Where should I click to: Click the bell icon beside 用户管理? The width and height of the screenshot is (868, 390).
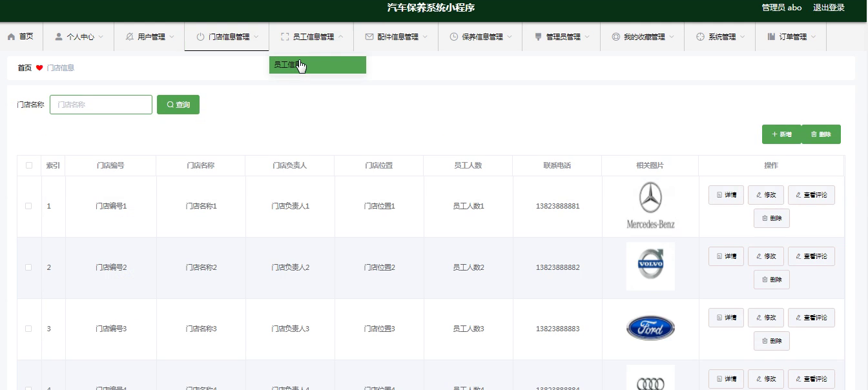(x=130, y=37)
